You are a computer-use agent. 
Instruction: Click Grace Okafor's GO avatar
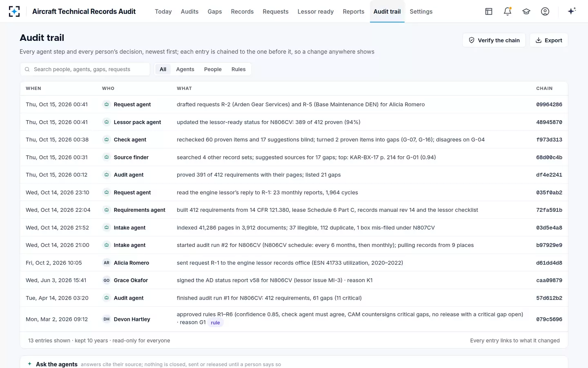[107, 280]
